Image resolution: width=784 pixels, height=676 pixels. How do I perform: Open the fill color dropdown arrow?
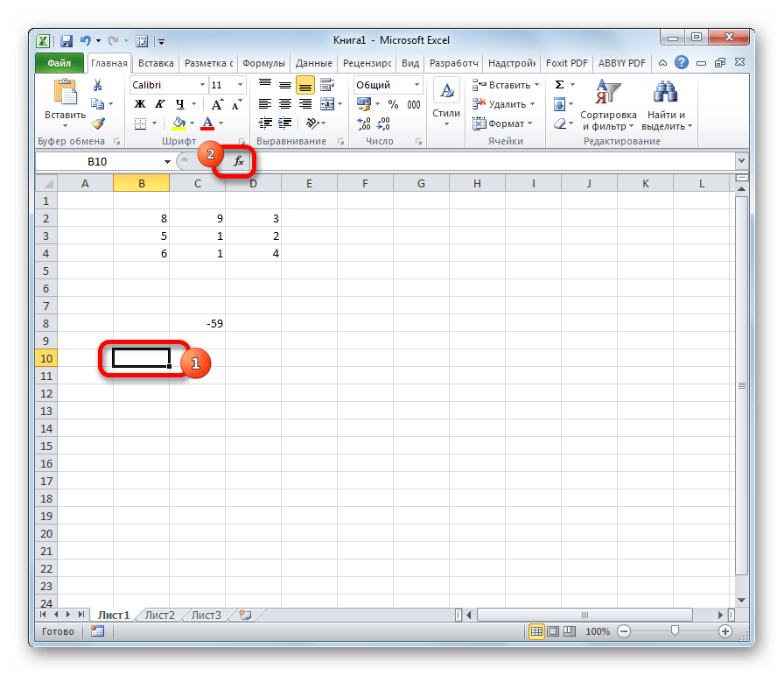(x=192, y=123)
